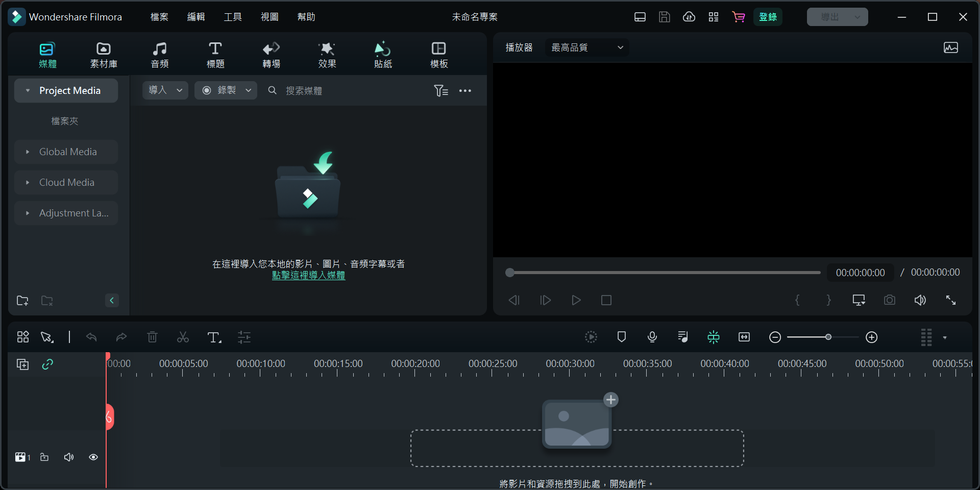The height and width of the screenshot is (490, 980).
Task: Add a new media folder
Action: point(22,301)
